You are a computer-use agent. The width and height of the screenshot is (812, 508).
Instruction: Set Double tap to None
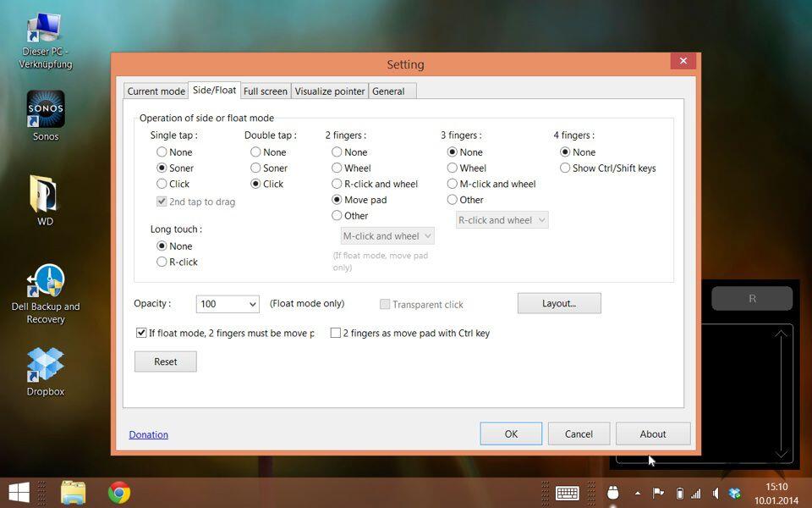coord(268,152)
